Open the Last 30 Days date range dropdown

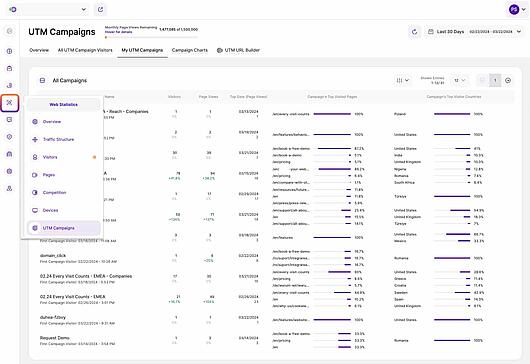pyautogui.click(x=475, y=31)
